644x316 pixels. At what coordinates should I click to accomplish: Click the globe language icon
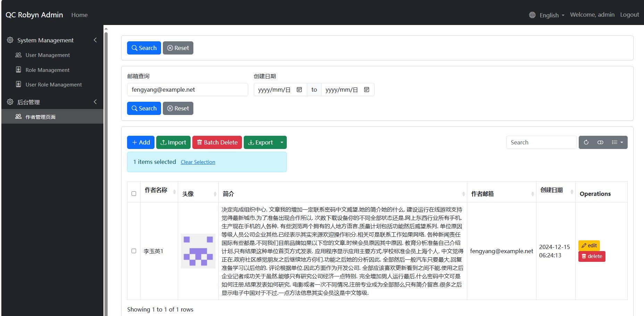coord(532,15)
